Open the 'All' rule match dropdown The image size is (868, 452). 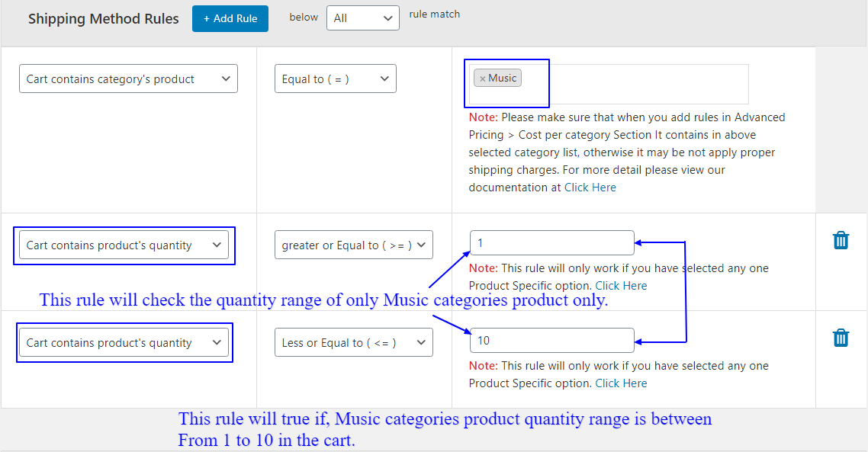tap(362, 18)
